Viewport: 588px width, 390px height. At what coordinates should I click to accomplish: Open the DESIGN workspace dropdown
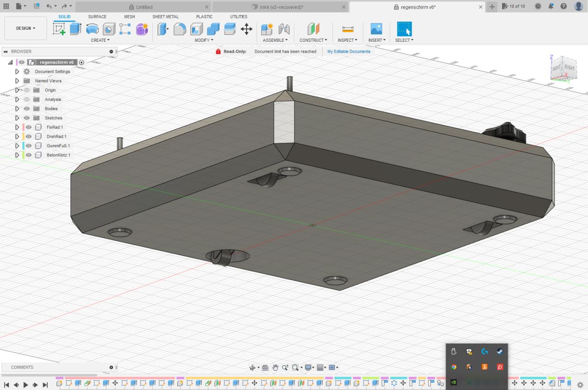tap(26, 28)
